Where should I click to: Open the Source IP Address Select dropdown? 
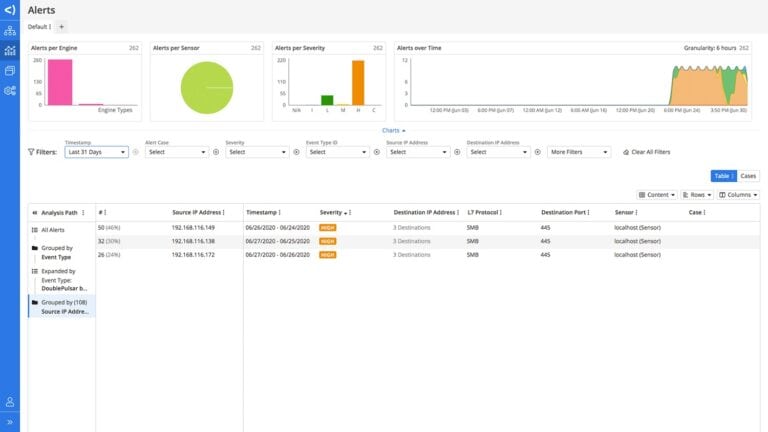click(418, 152)
